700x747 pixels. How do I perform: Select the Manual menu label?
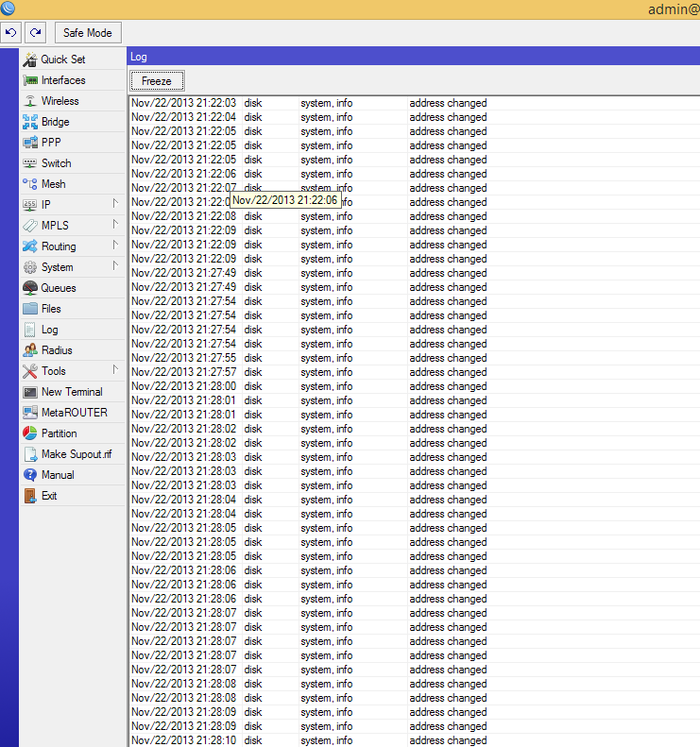58,475
